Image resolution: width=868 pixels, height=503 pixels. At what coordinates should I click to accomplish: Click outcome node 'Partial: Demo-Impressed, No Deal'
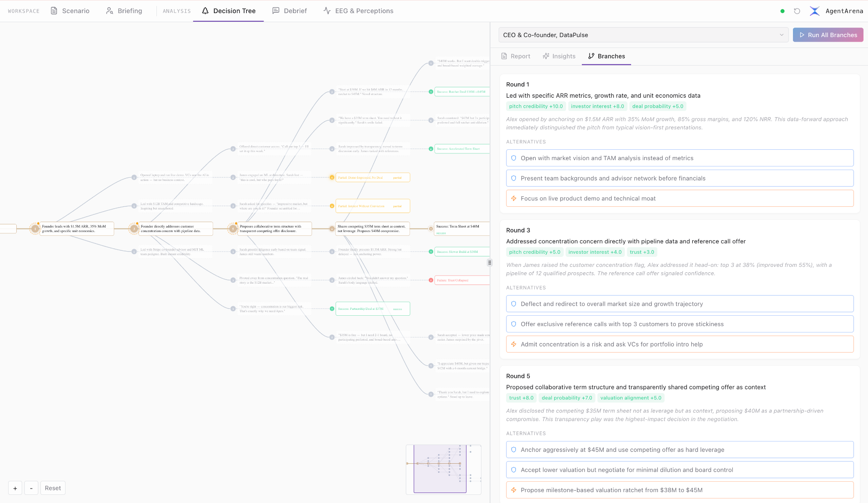373,177
